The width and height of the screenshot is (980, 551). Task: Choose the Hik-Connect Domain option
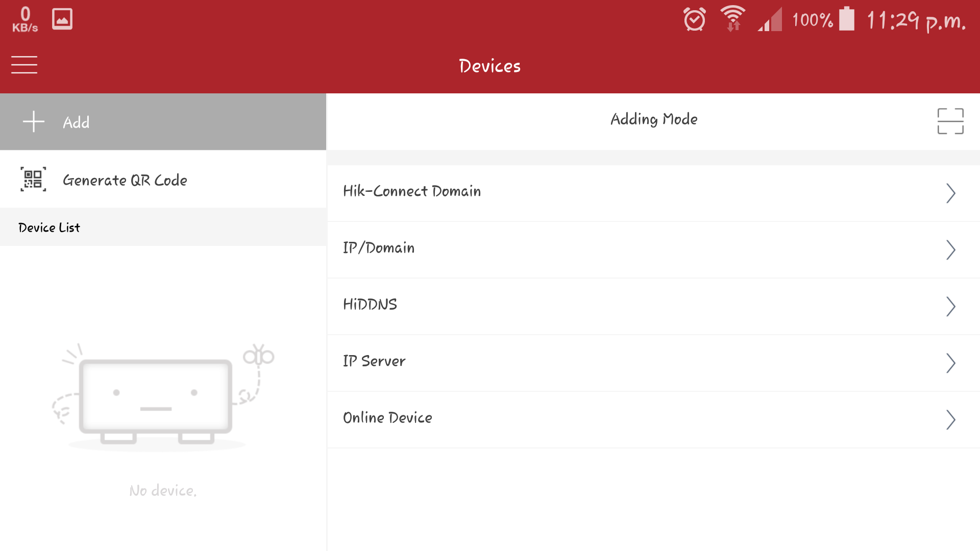coord(412,191)
